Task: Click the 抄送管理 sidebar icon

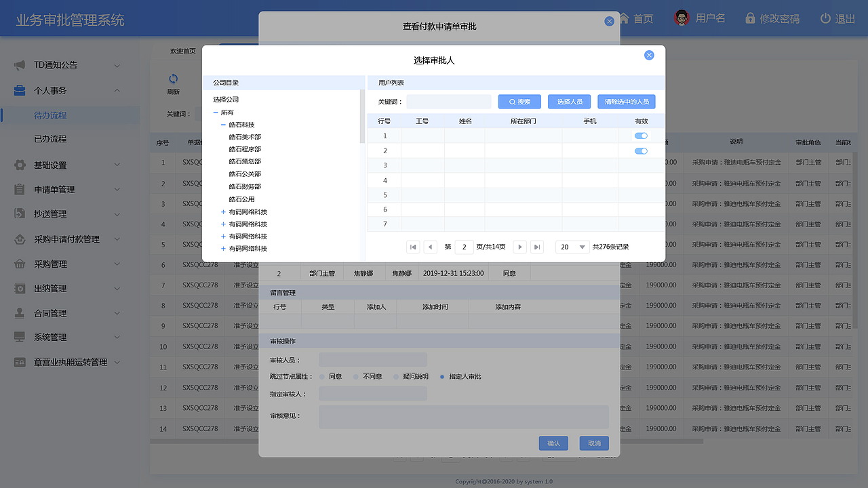Action: (20, 214)
